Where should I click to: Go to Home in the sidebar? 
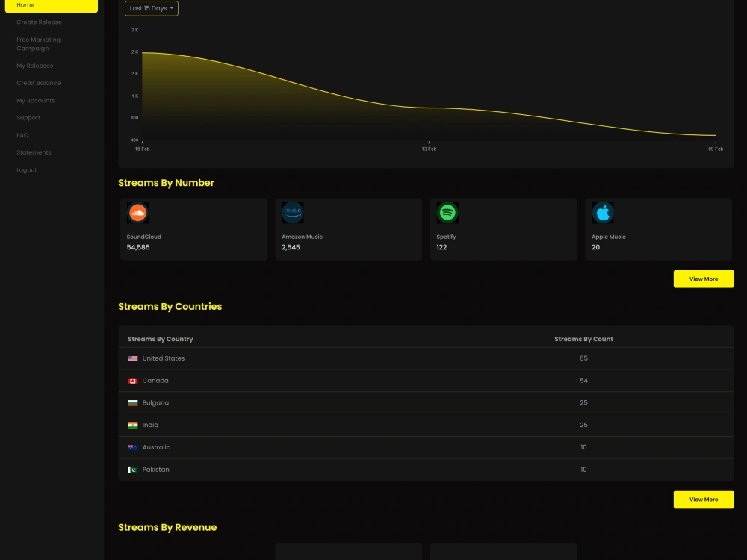click(x=52, y=5)
